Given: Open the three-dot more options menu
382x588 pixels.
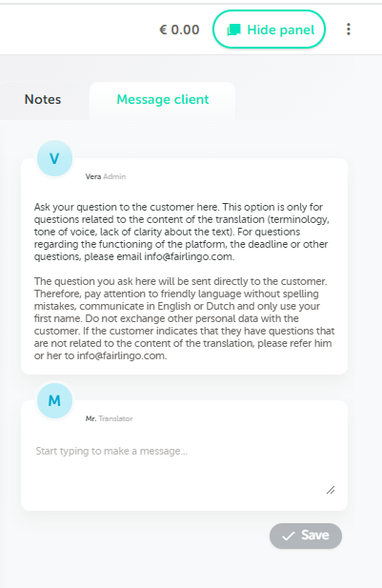Looking at the screenshot, I should [349, 30].
